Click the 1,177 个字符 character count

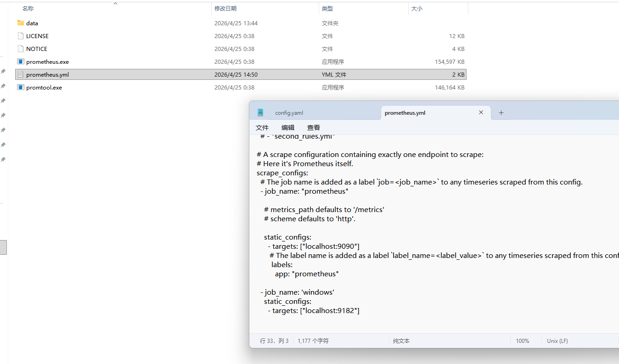313,341
